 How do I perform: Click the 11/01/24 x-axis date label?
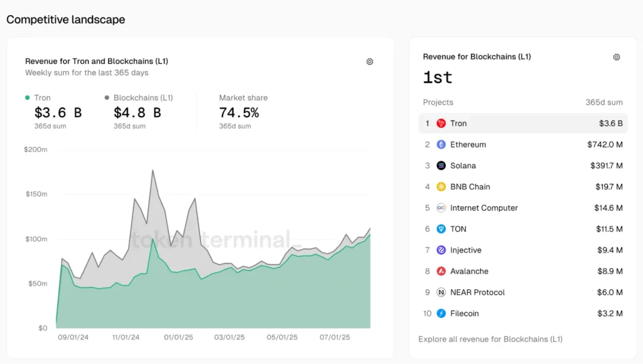point(126,338)
